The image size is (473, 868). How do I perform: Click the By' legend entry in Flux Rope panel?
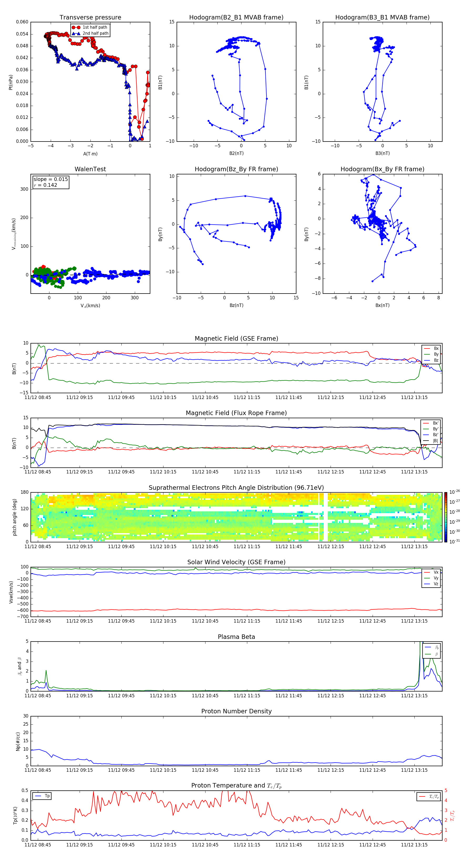pyautogui.click(x=431, y=429)
